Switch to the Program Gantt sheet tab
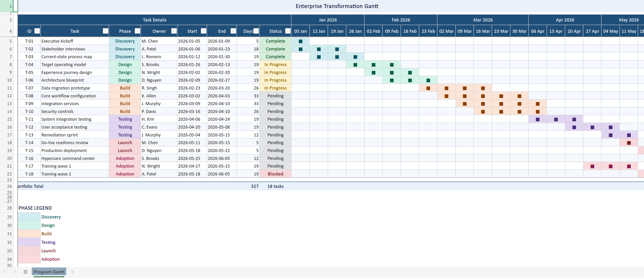This screenshot has width=644, height=279. tap(49, 272)
